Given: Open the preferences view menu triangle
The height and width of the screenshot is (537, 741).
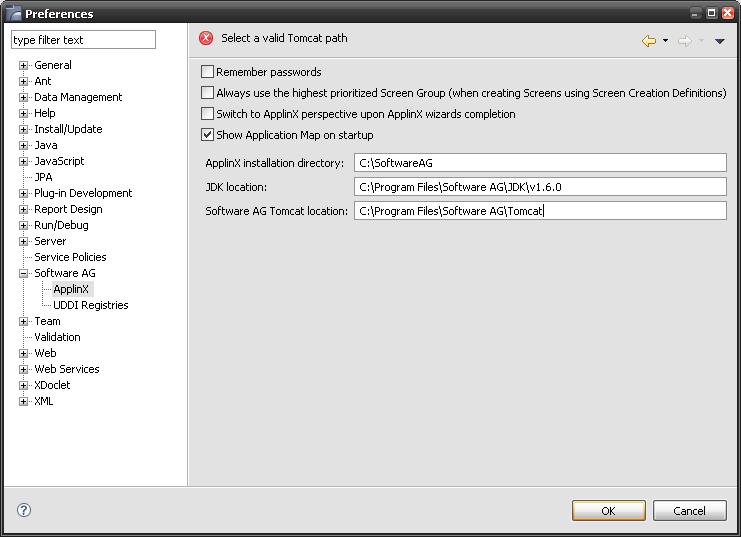Looking at the screenshot, I should click(x=720, y=41).
